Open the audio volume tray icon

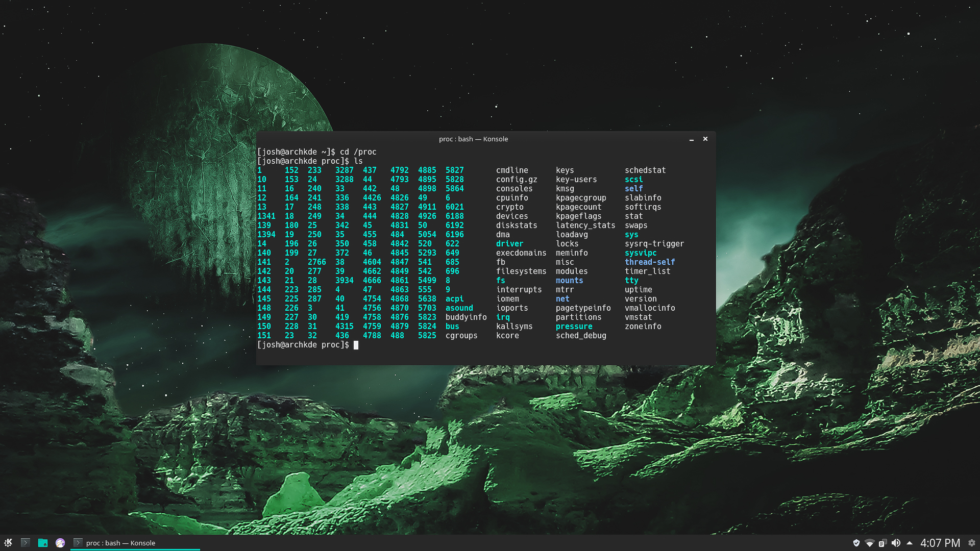(x=896, y=543)
